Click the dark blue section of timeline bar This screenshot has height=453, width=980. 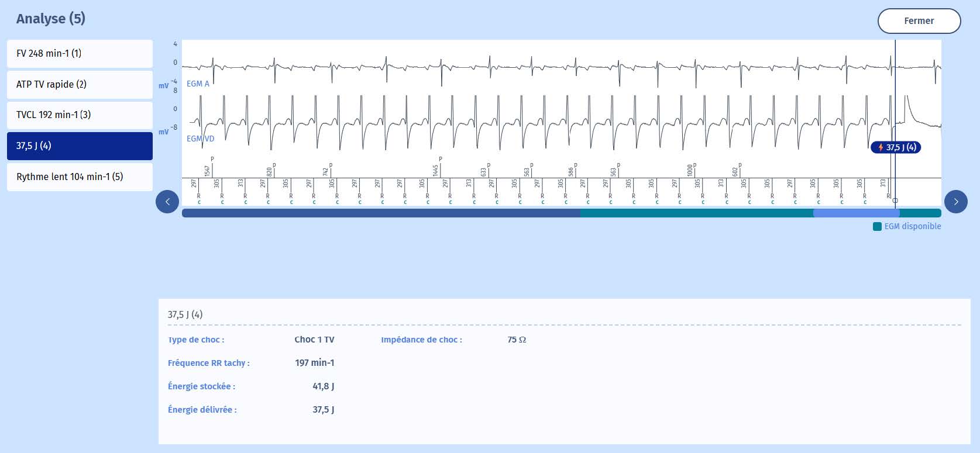click(380, 213)
